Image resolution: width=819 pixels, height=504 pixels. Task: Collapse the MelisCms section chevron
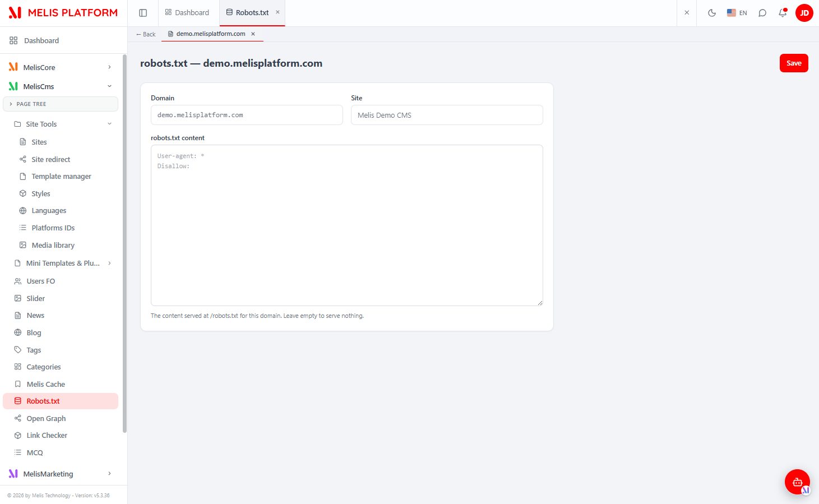(x=109, y=86)
